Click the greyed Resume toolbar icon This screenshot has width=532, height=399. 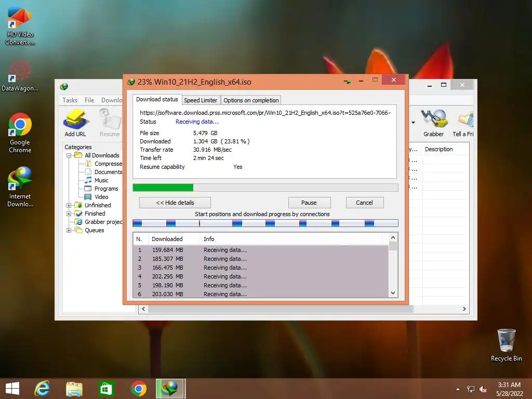[110, 123]
